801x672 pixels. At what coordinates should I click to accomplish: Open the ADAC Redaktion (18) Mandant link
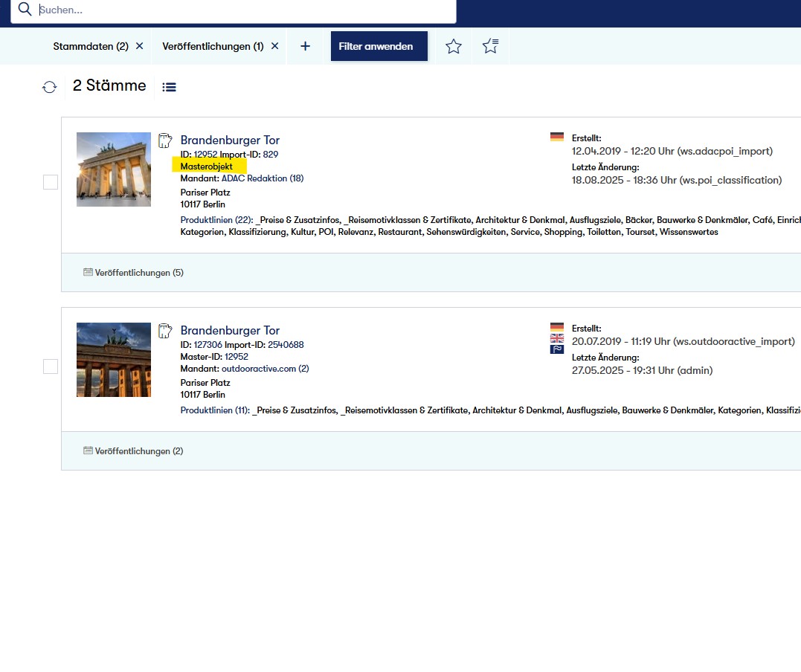click(262, 178)
